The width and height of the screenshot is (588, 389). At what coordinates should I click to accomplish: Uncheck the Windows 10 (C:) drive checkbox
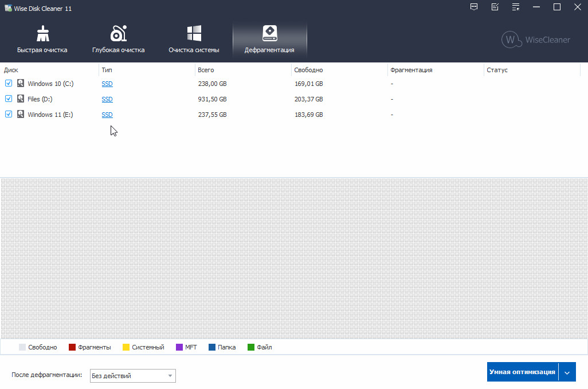coord(9,84)
